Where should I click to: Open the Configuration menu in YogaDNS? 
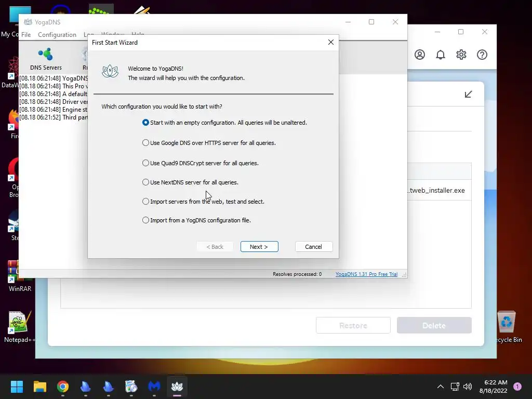pos(57,35)
